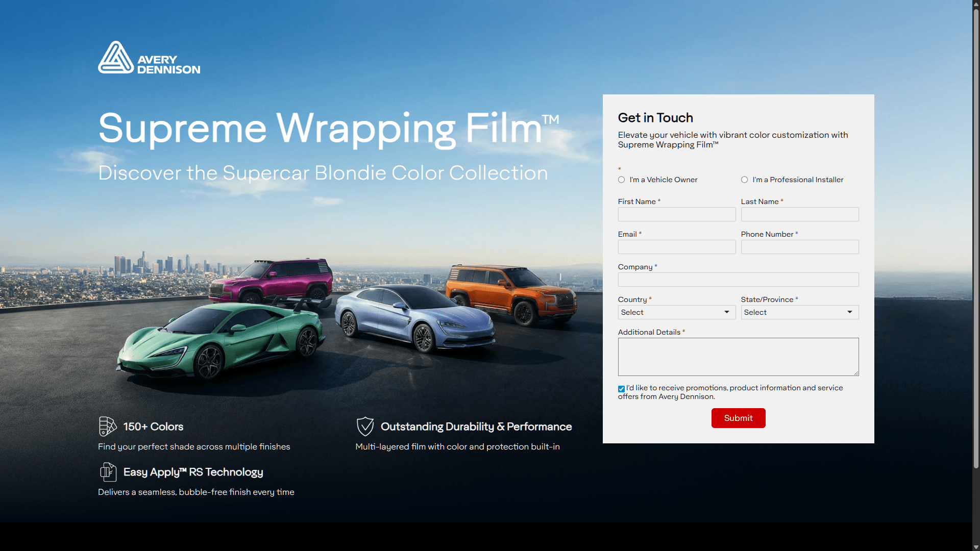Click 'Delivers a seamless, bubble-free finish every time'

pyautogui.click(x=196, y=492)
